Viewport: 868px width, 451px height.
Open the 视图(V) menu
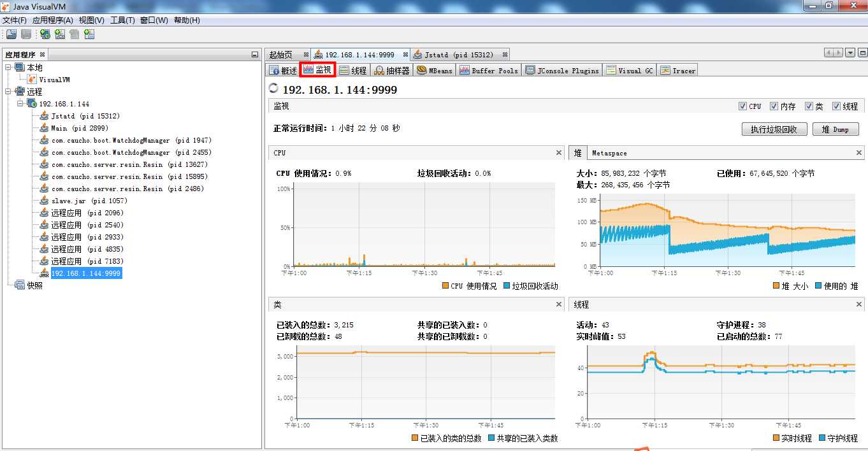click(92, 20)
